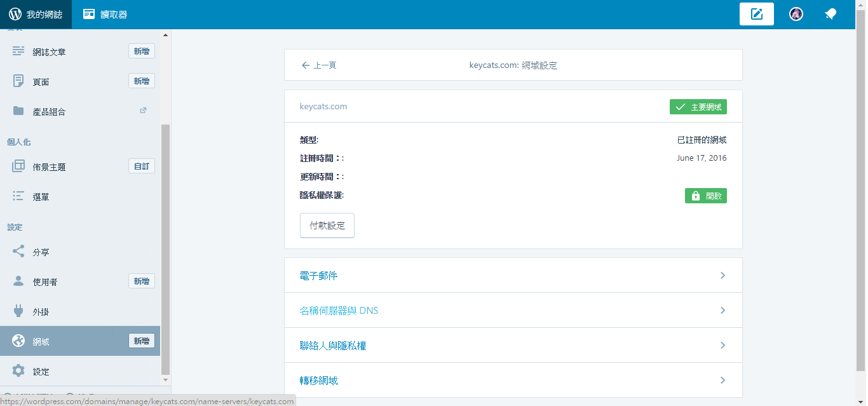Click the 網域 globe icon
The image size is (868, 406).
18,341
